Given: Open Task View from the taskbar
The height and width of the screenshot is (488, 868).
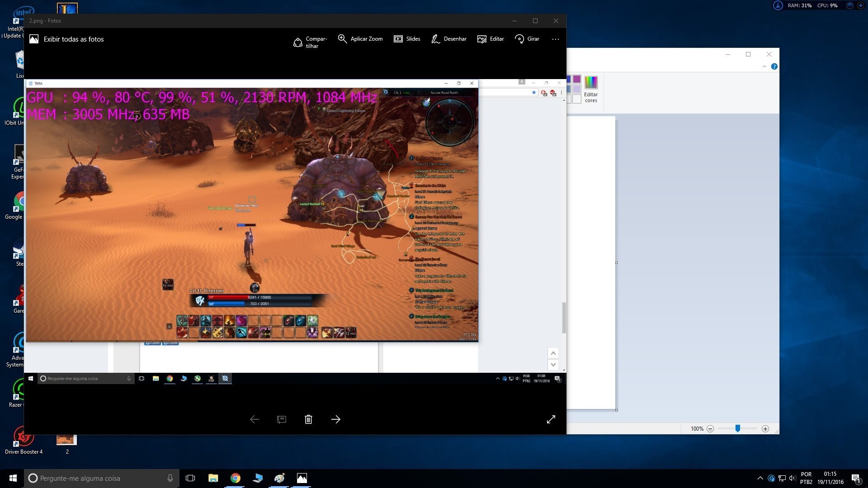Looking at the screenshot, I should 190,478.
